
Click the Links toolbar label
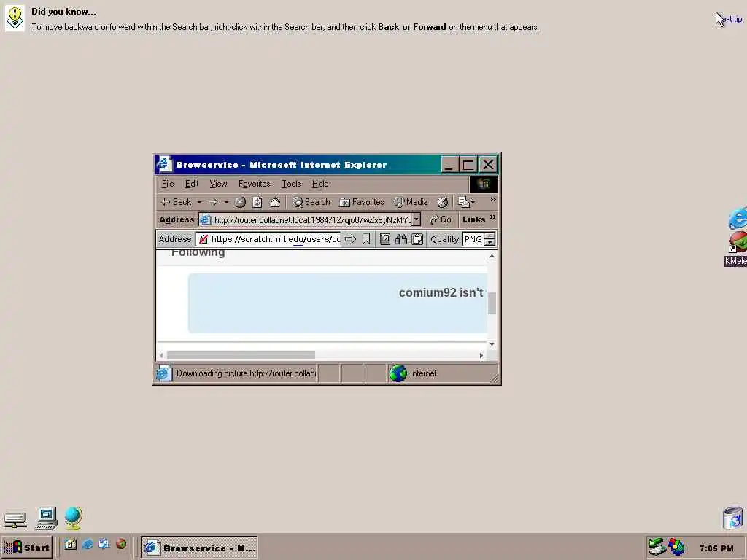coord(473,219)
